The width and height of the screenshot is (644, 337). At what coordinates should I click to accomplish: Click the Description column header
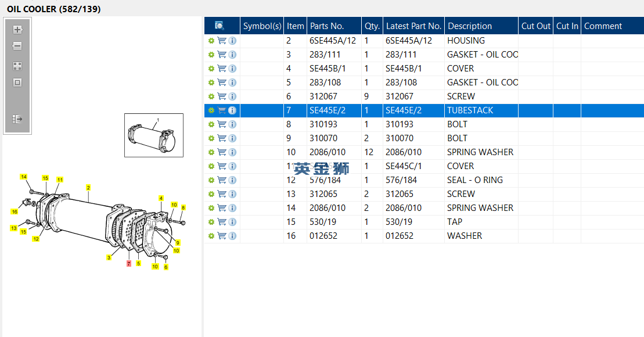tap(470, 26)
